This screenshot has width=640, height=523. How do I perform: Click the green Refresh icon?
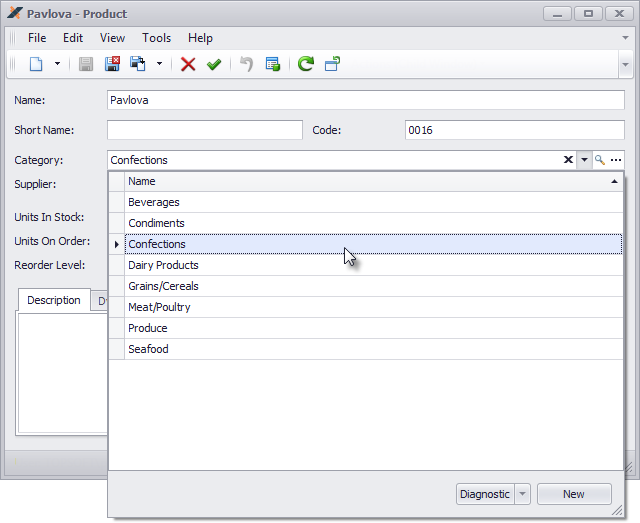pyautogui.click(x=306, y=64)
